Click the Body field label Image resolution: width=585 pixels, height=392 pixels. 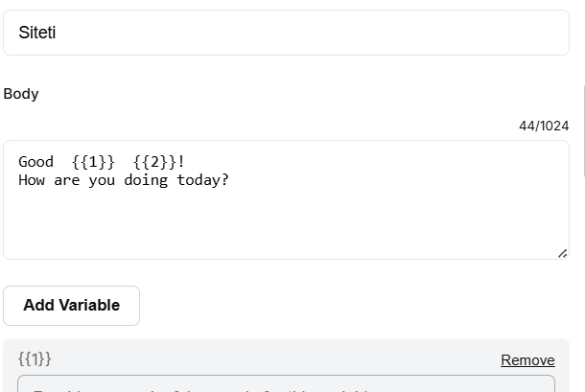click(21, 94)
